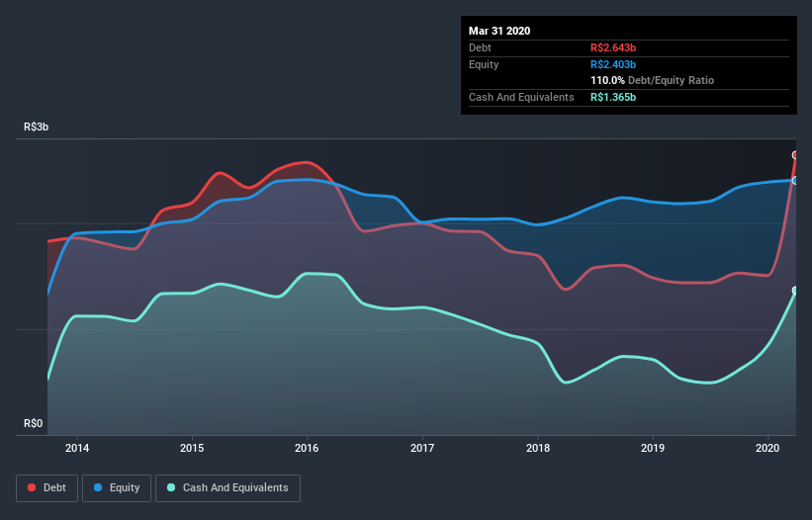Image resolution: width=812 pixels, height=520 pixels.
Task: Click the Mar 31 2020 tooltip date
Action: point(499,31)
